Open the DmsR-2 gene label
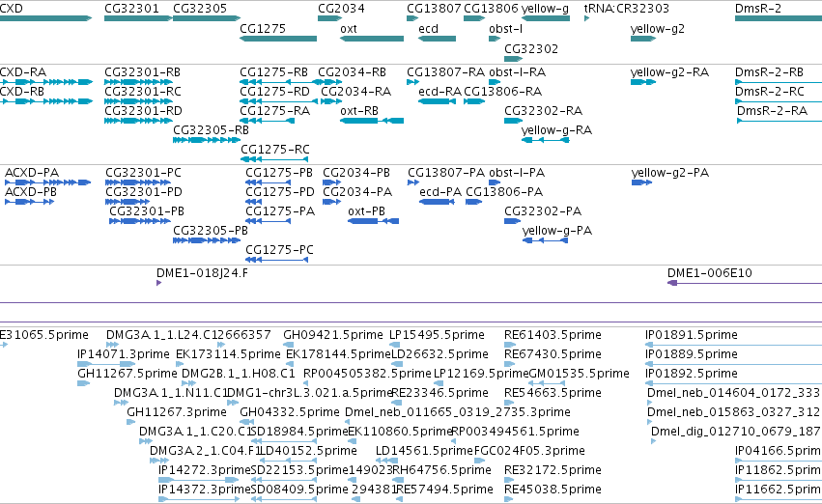Screen dimensions: 822x504 [758, 9]
